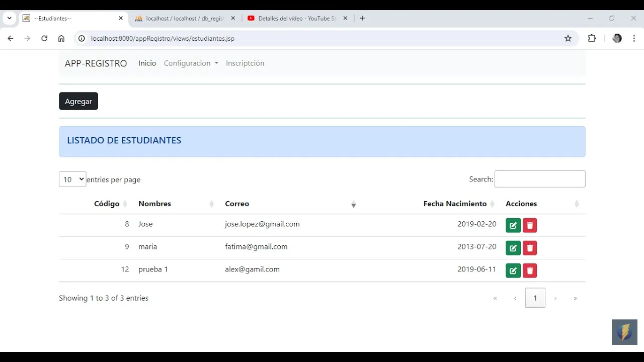Sort table by Acciones column

[543, 204]
